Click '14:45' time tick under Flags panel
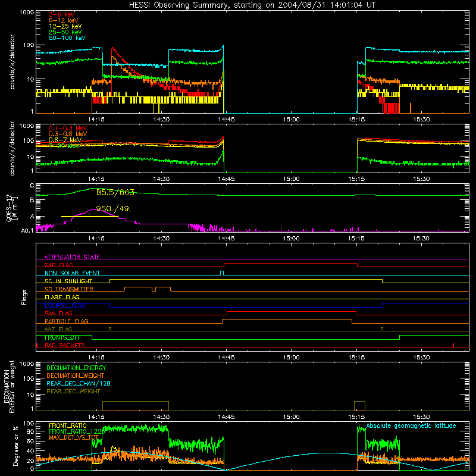 226,358
